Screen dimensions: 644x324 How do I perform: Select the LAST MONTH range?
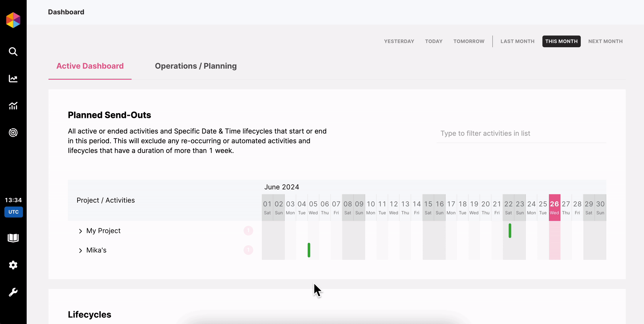[x=517, y=41]
